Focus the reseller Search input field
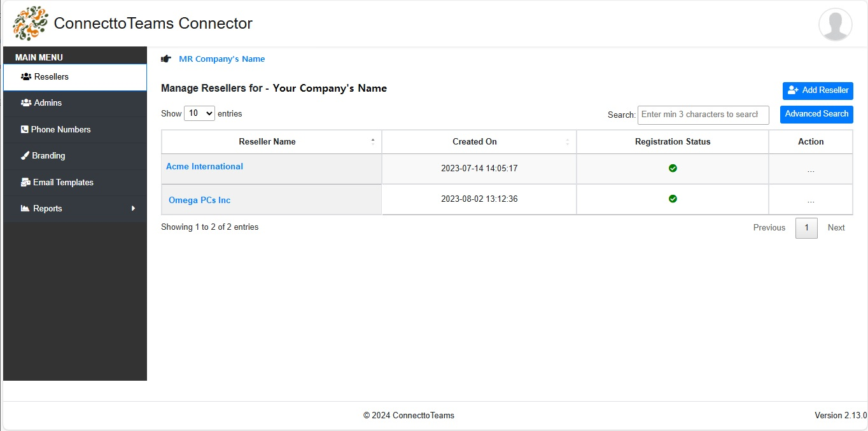868x431 pixels. coord(703,115)
